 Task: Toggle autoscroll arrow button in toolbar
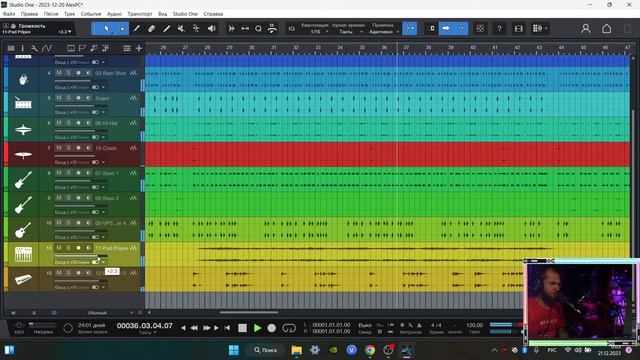(446, 29)
